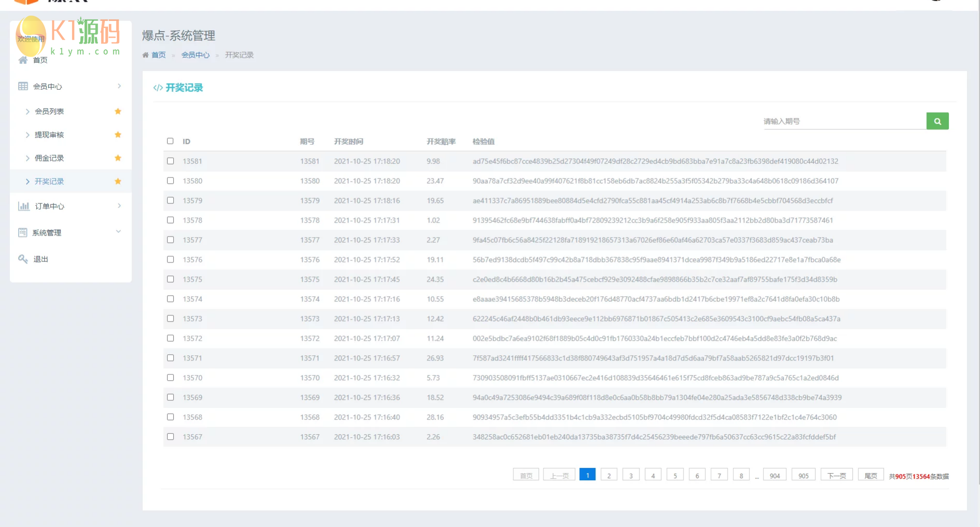Image resolution: width=980 pixels, height=527 pixels.
Task: Toggle the select-all checkbox in table header
Action: (x=170, y=141)
